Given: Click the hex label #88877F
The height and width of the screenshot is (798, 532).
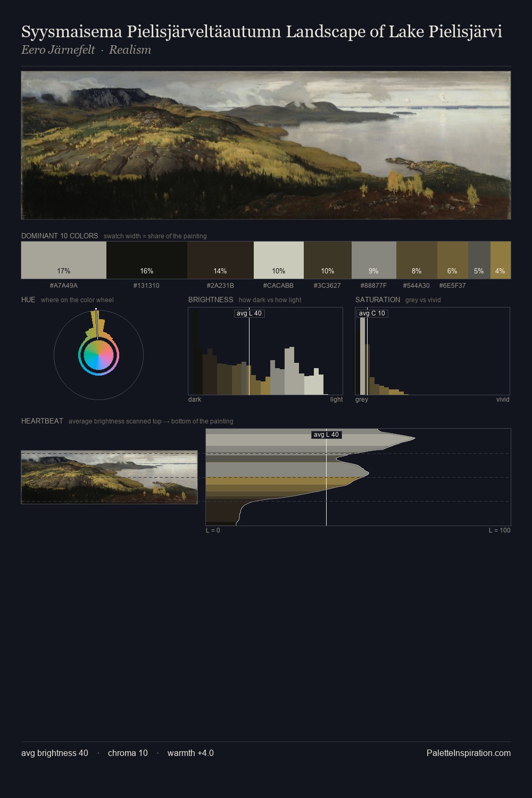Looking at the screenshot, I should pyautogui.click(x=373, y=286).
